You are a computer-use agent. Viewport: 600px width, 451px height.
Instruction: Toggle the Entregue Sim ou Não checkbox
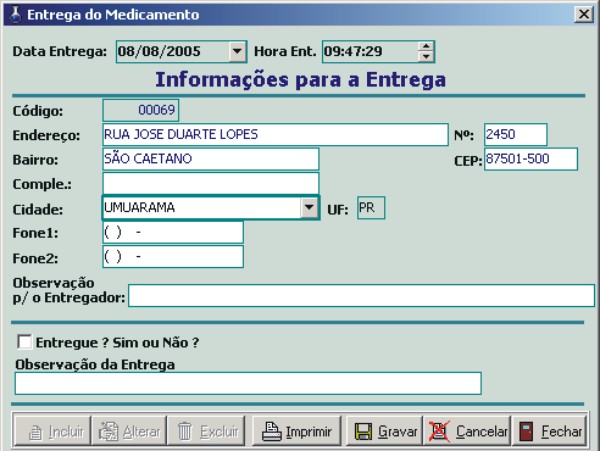click(x=24, y=342)
